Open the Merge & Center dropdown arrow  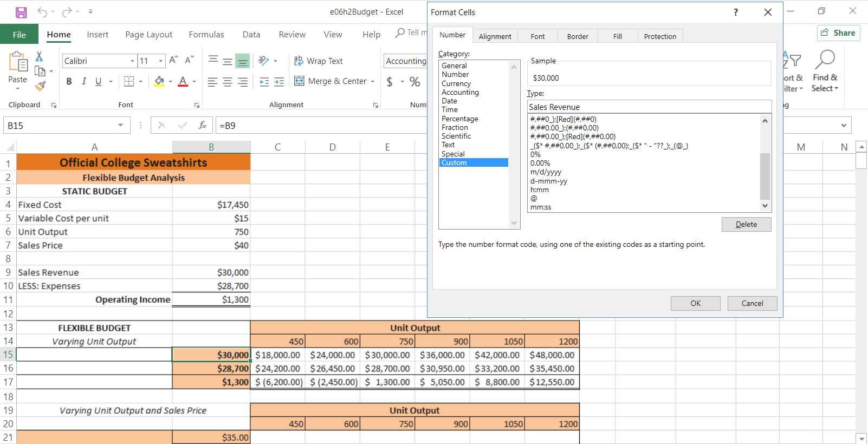[373, 81]
